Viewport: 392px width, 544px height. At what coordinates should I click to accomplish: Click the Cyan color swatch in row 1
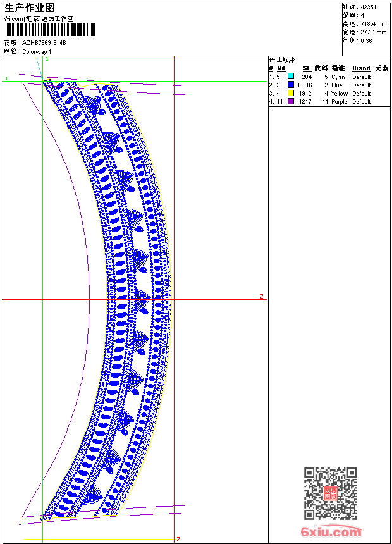point(291,77)
